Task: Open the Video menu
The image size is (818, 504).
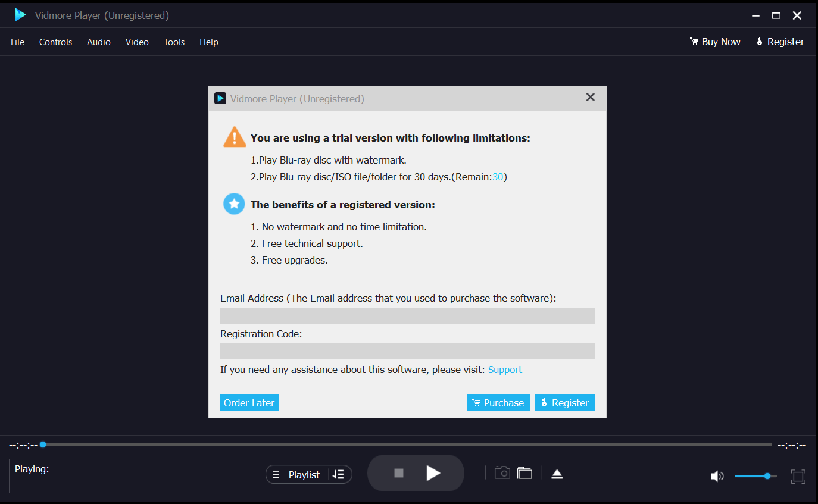Action: click(x=137, y=42)
